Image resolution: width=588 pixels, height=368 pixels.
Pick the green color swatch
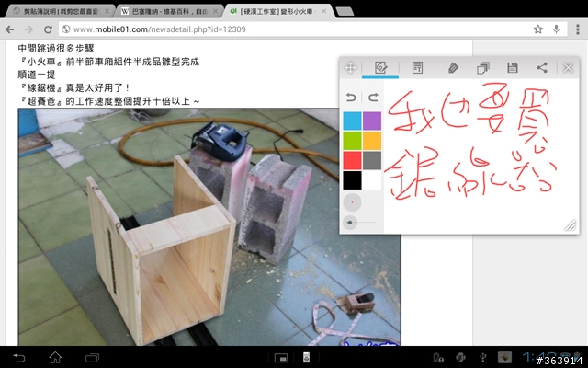[x=353, y=141]
